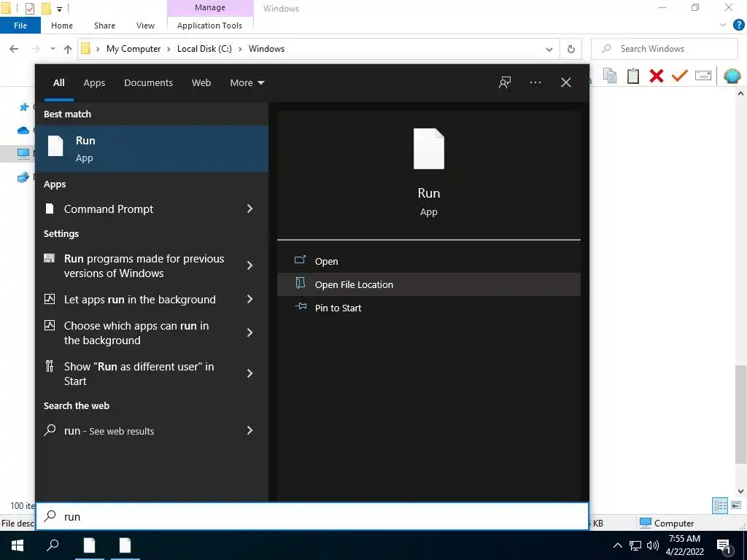Expand run web results arrow
Screen dimensions: 747x560
point(249,430)
